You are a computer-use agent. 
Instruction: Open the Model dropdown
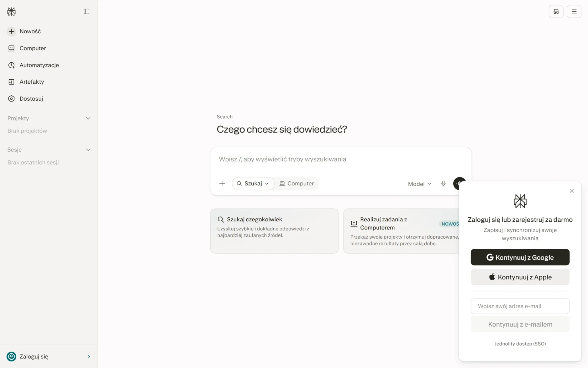[x=419, y=184]
